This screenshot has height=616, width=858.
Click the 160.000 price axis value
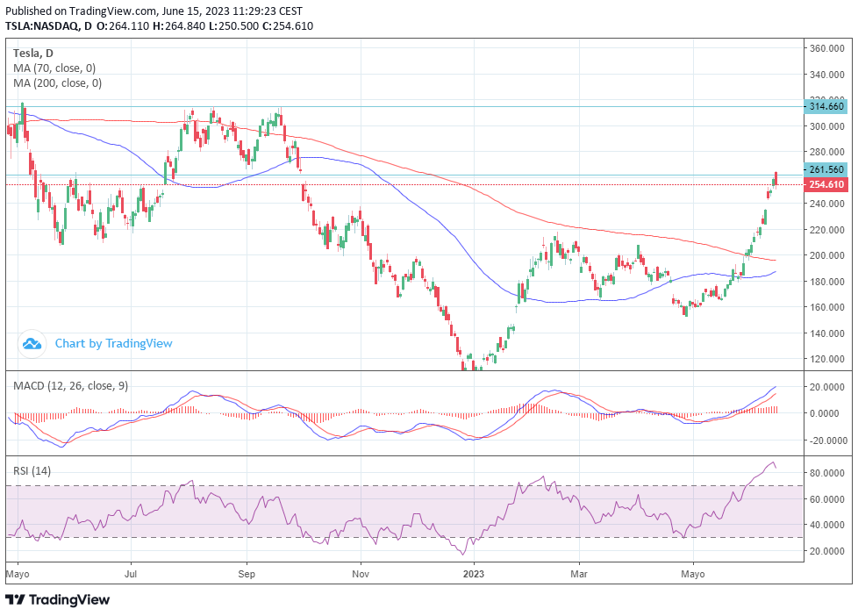click(x=826, y=307)
